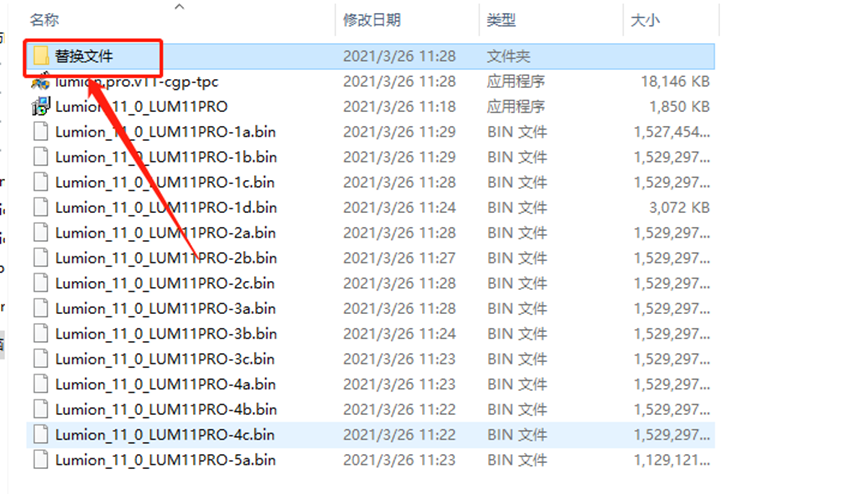Screen dimensions: 865x494
Task: Click the file icon of LUM11PRO-1b.bin
Action: (41, 157)
